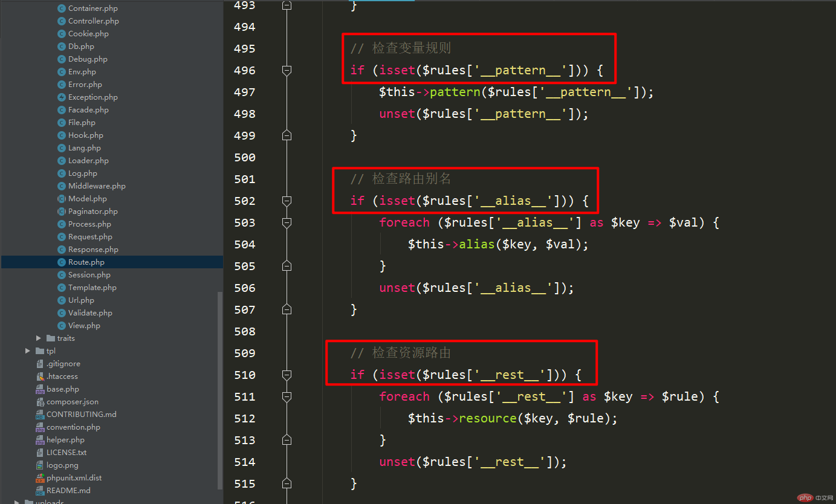Click line number 508 in the gutter
836x504 pixels.
244,332
